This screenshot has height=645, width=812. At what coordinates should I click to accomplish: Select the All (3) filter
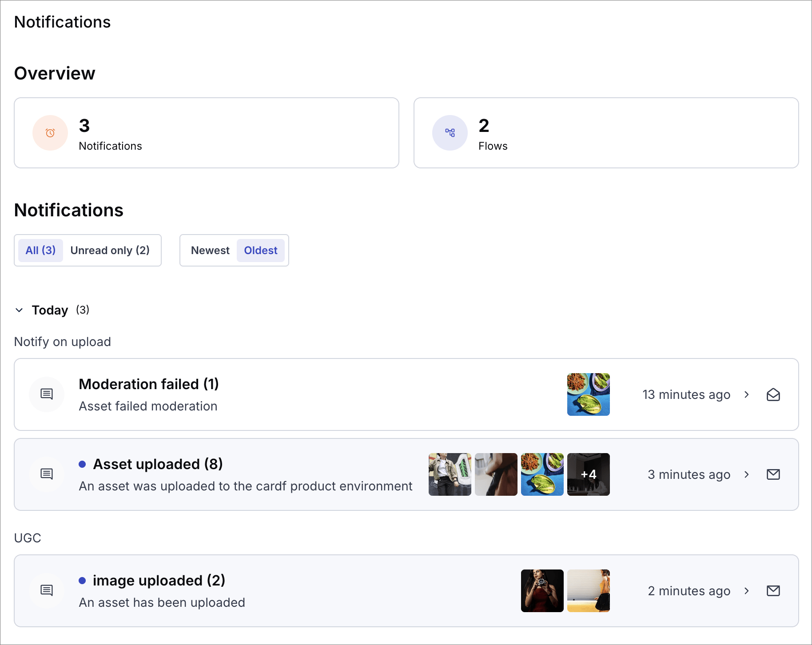(x=40, y=251)
